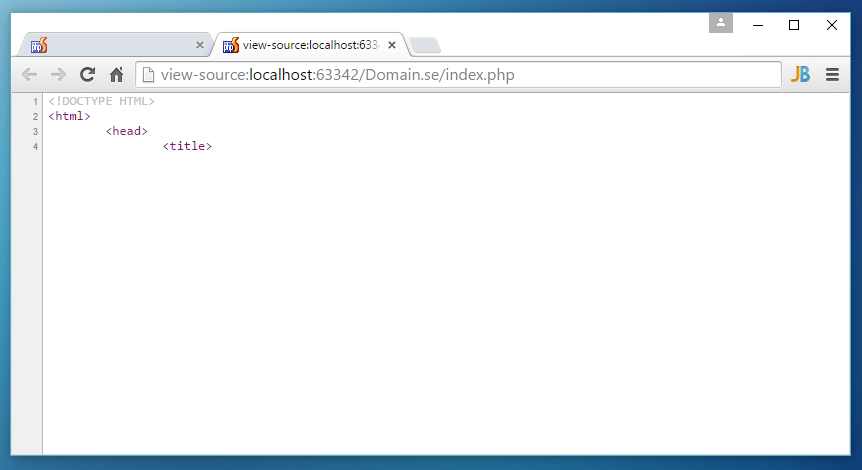This screenshot has height=470, width=862.
Task: Click the browser Back arrow button
Action: 29,74
